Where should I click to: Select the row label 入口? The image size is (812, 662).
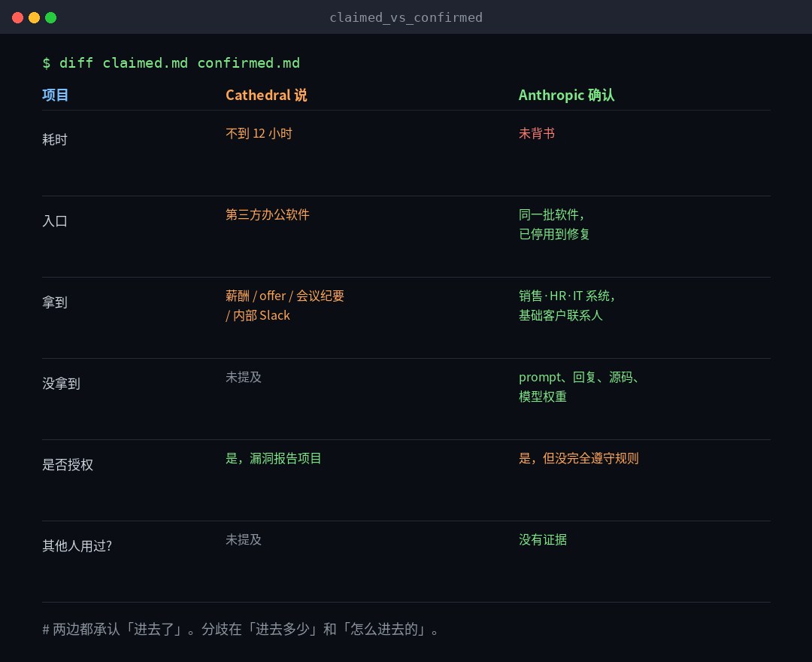[55, 220]
